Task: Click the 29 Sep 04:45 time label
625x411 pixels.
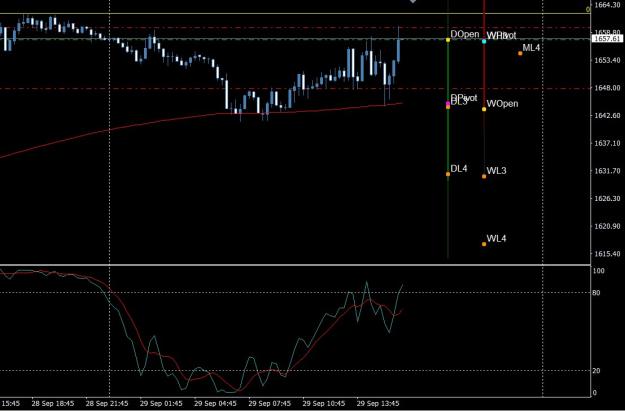Action: [215, 403]
